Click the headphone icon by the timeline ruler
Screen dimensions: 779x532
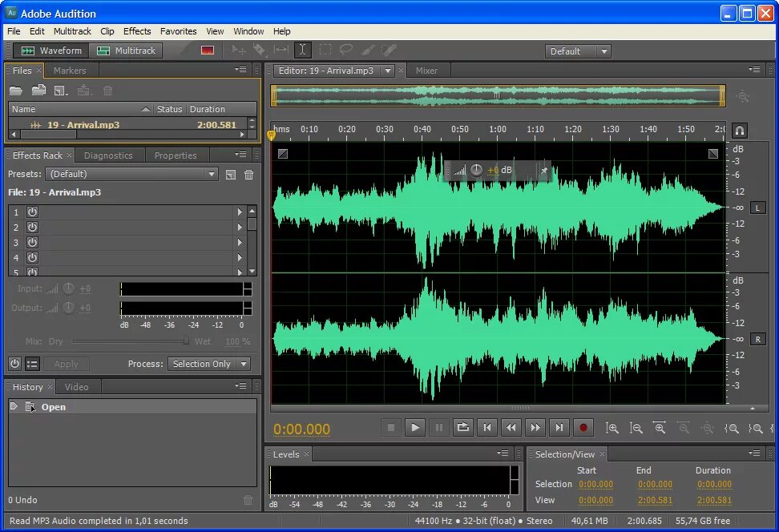pos(739,131)
